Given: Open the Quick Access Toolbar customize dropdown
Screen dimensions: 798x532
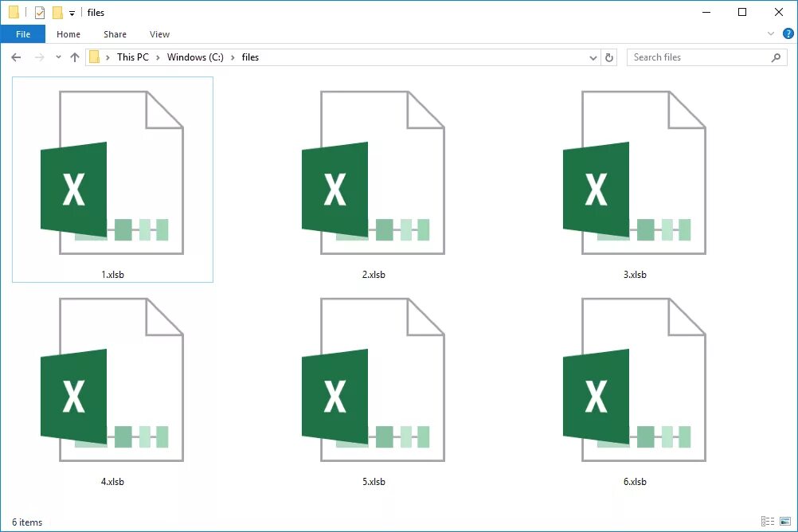Looking at the screenshot, I should pyautogui.click(x=71, y=12).
